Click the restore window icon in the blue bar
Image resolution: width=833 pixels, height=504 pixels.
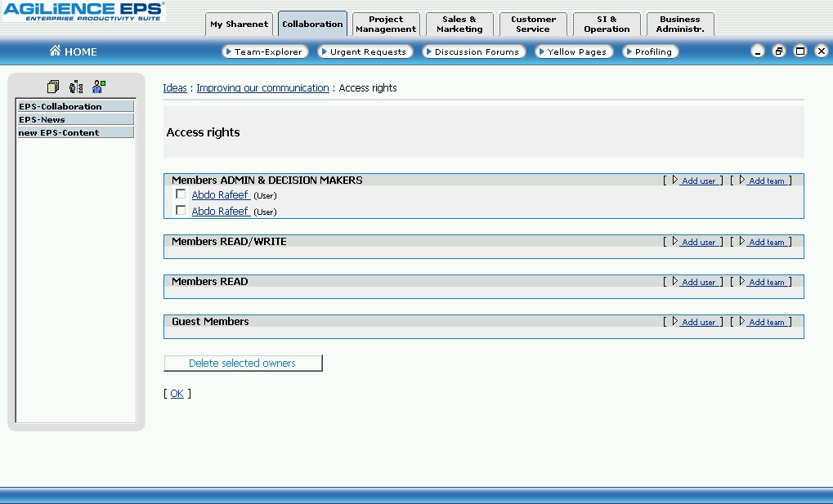coord(779,51)
